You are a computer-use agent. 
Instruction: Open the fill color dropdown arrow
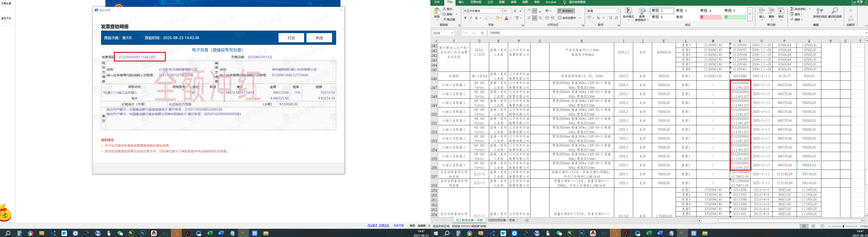click(502, 18)
